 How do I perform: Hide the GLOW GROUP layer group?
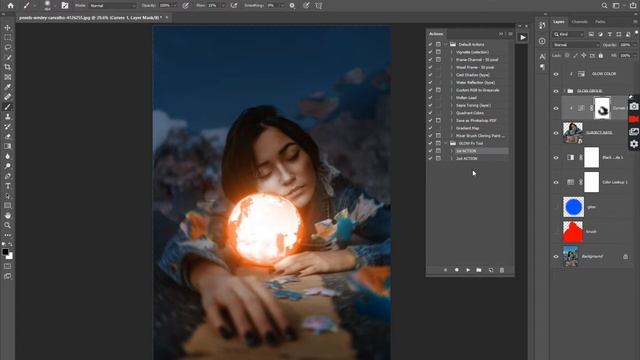[x=556, y=91]
